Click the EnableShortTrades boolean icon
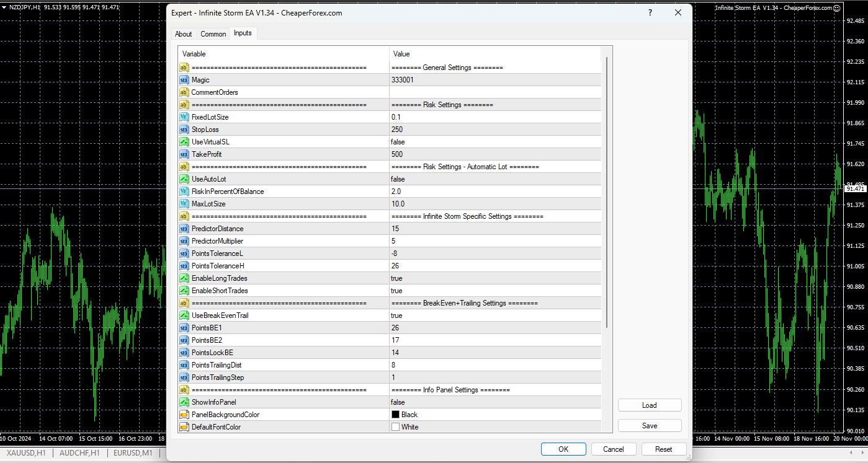 tap(184, 291)
